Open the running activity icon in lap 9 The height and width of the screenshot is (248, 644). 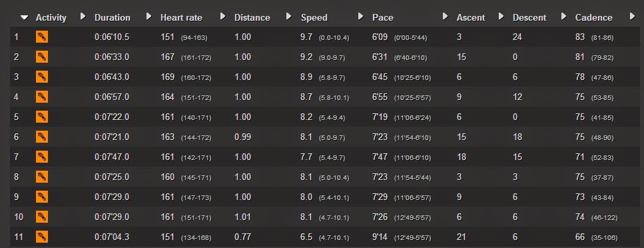pyautogui.click(x=41, y=197)
